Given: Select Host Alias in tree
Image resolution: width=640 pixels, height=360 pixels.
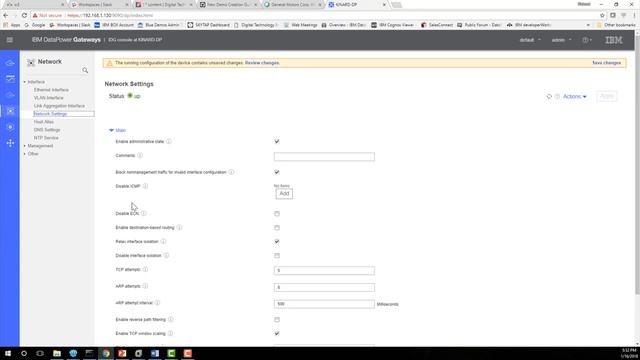Looking at the screenshot, I should [44, 122].
